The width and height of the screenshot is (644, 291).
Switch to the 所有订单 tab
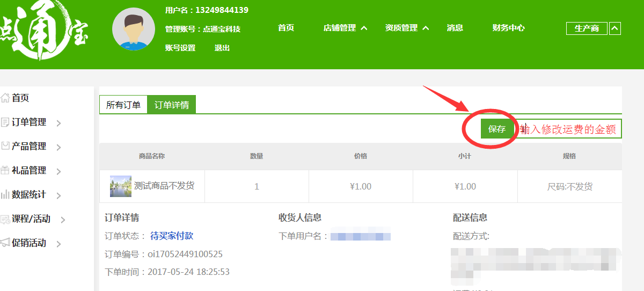[x=123, y=105]
